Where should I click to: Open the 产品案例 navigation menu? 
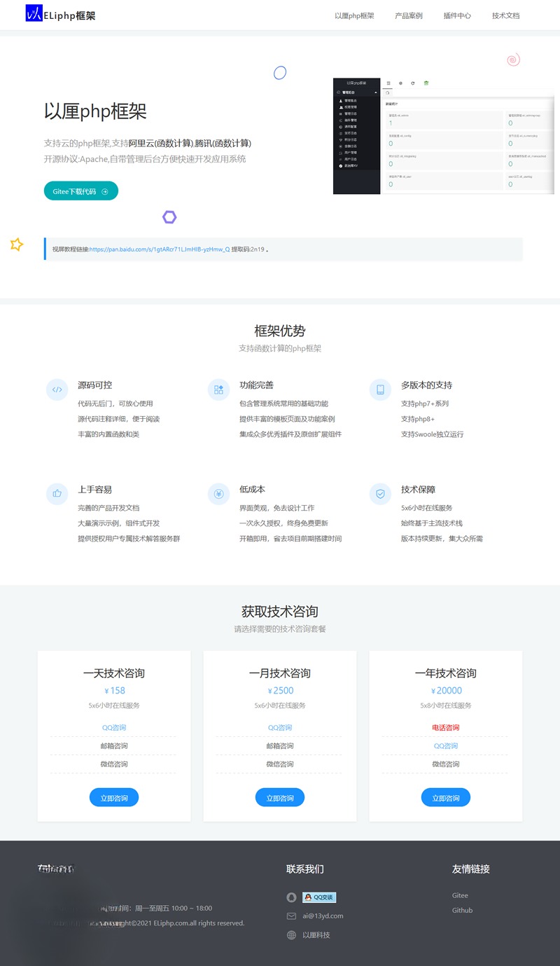408,15
